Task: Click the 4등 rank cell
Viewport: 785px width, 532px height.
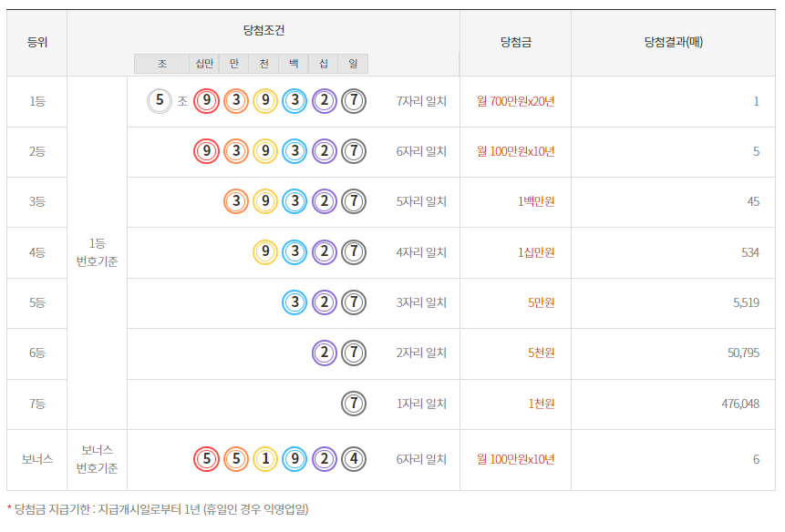Action: coord(37,252)
